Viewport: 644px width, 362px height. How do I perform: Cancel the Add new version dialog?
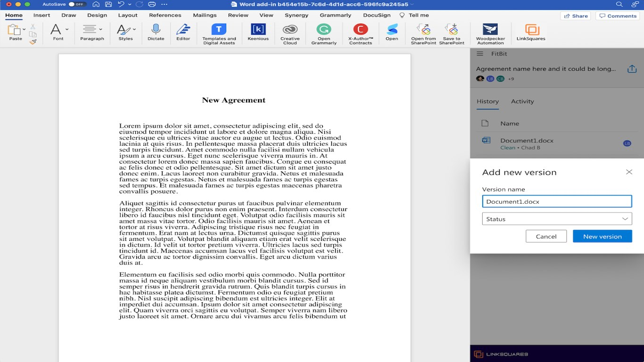546,236
